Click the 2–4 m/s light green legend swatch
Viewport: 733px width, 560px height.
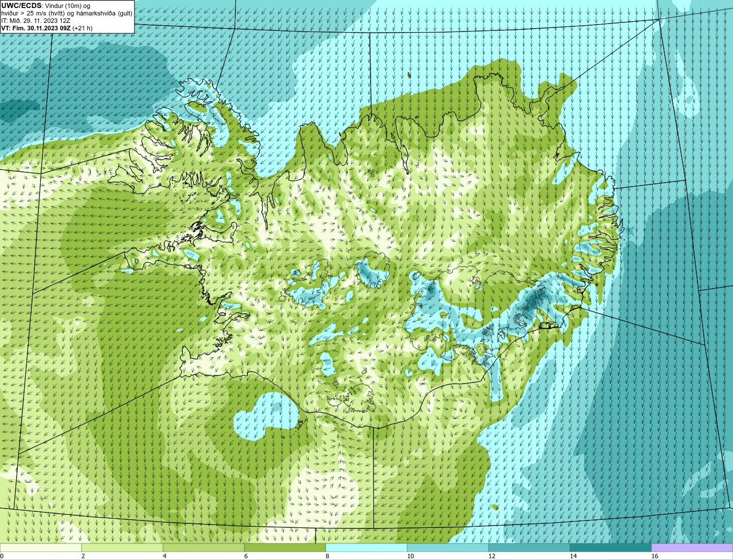[x=123, y=547]
